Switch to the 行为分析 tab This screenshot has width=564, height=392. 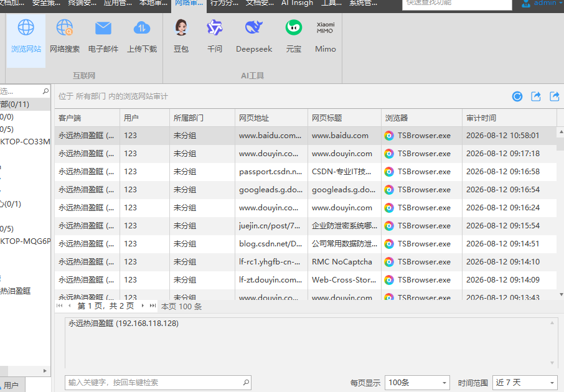coord(225,3)
